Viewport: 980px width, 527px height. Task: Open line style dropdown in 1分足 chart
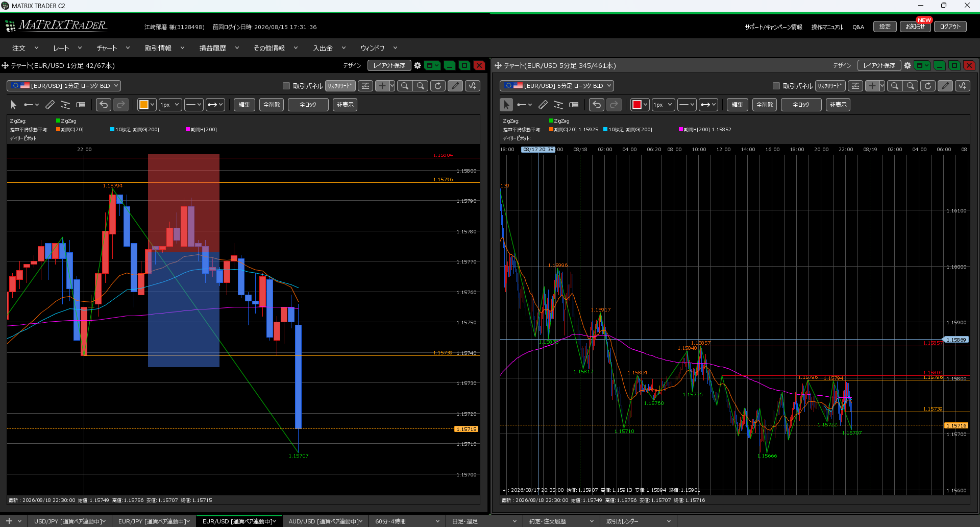[194, 105]
